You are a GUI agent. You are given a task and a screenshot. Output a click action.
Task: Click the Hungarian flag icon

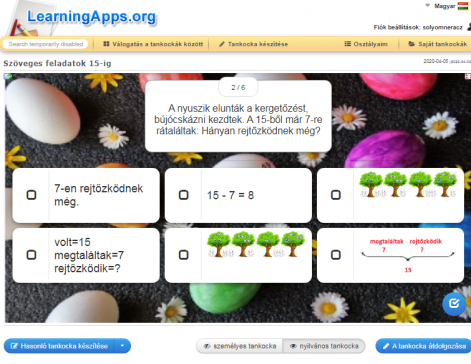(463, 6)
